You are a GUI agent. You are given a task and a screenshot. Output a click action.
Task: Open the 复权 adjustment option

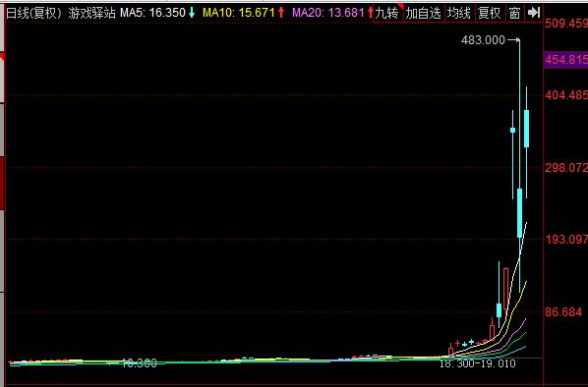[490, 13]
